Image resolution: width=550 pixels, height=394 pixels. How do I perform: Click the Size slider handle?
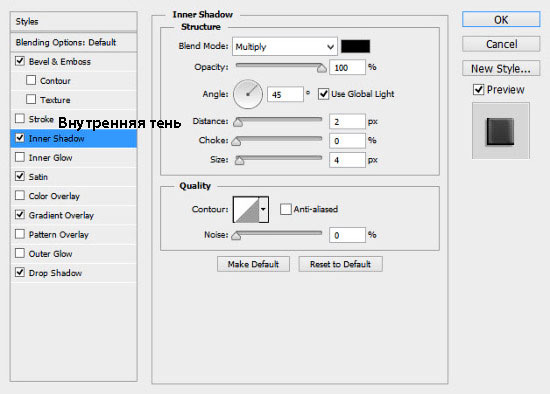pyautogui.click(x=239, y=160)
